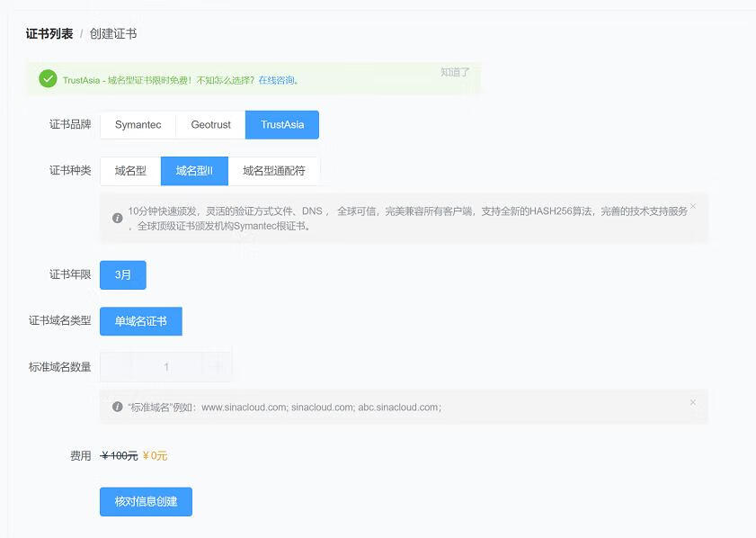Close the certificate type description box

[692, 206]
